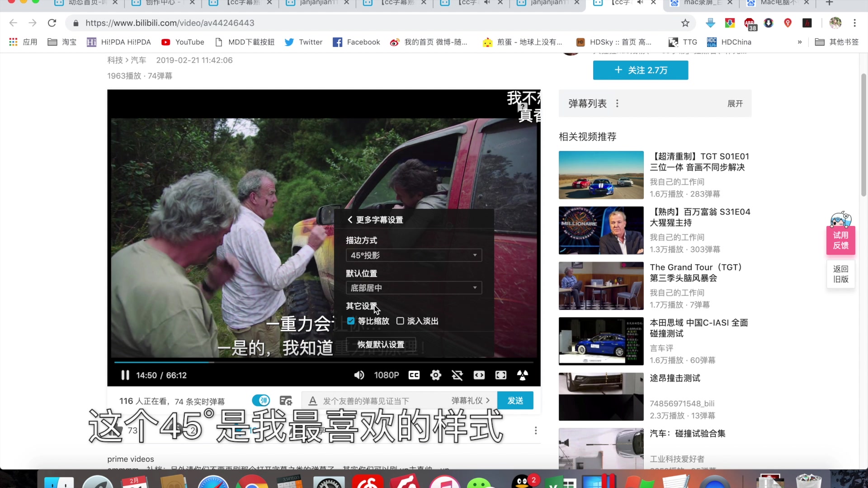Open the 描边方式 45°投影 dropdown
868x488 pixels.
414,255
